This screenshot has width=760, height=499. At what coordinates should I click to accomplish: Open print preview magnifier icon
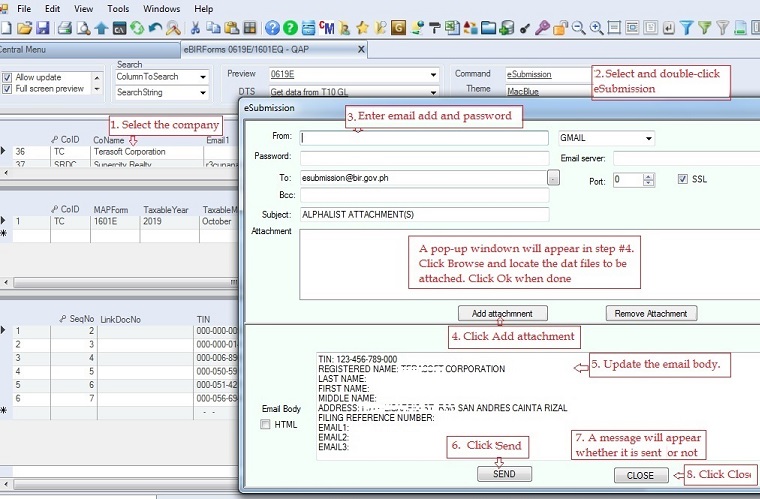(83, 28)
